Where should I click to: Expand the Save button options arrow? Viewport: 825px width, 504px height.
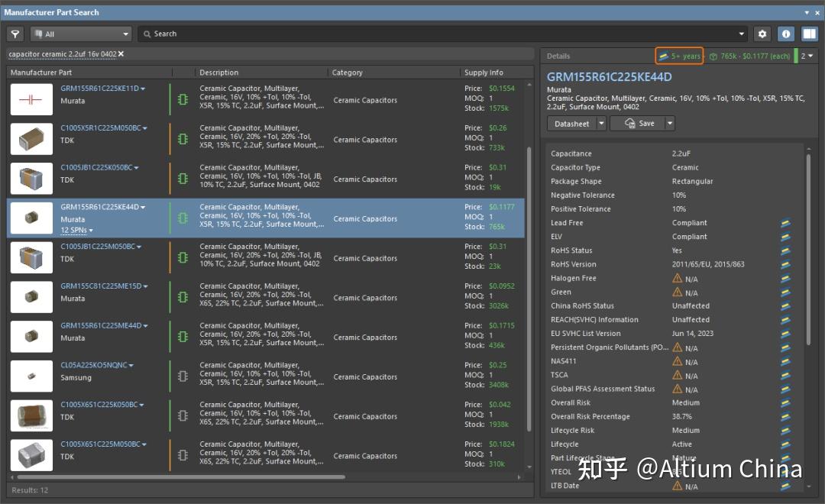[669, 123]
